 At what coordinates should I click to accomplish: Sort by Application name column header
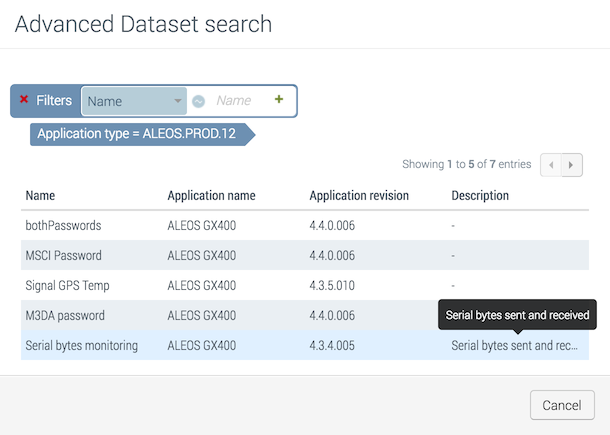coord(211,196)
